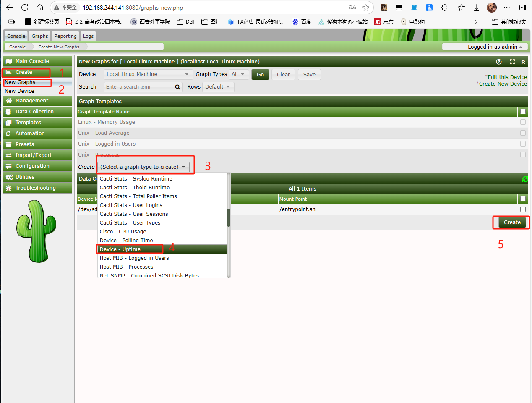Image resolution: width=532 pixels, height=403 pixels.
Task: Open the Edit this Device link
Action: pos(507,77)
